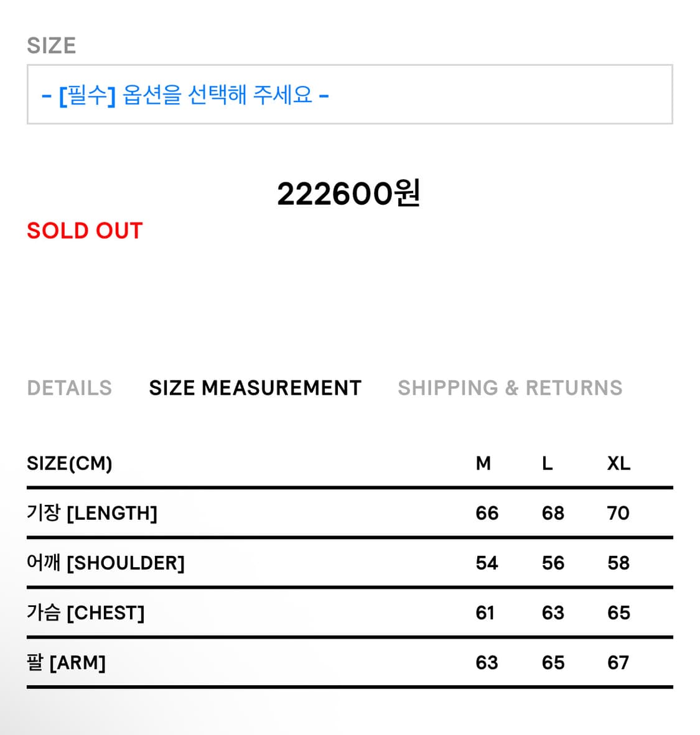Click the SIZE(CM) table header cell
The image size is (700, 735).
pos(69,463)
